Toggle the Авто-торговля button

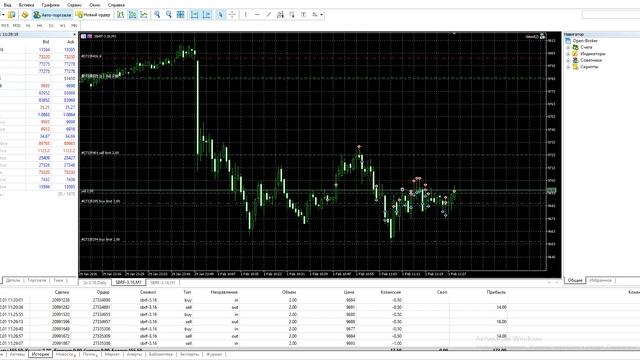click(x=52, y=15)
